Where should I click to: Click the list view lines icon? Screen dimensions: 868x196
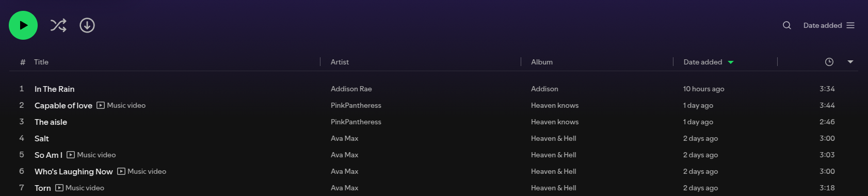[850, 25]
